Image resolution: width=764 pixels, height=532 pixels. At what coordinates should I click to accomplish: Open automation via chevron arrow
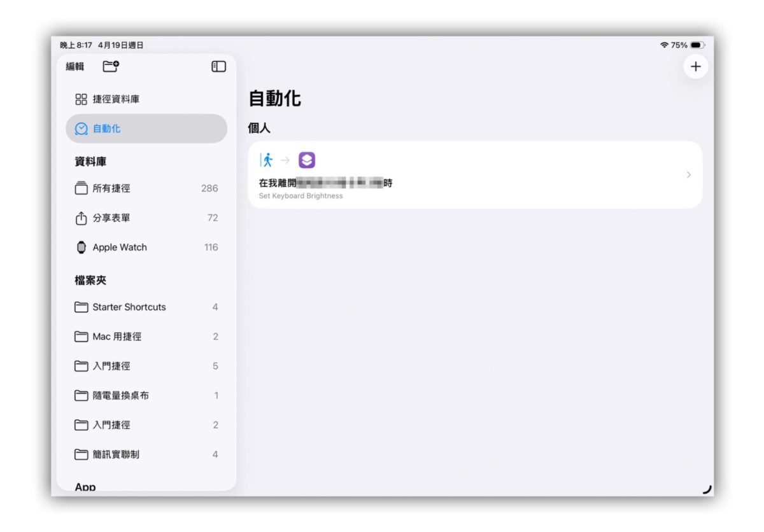[x=689, y=175]
